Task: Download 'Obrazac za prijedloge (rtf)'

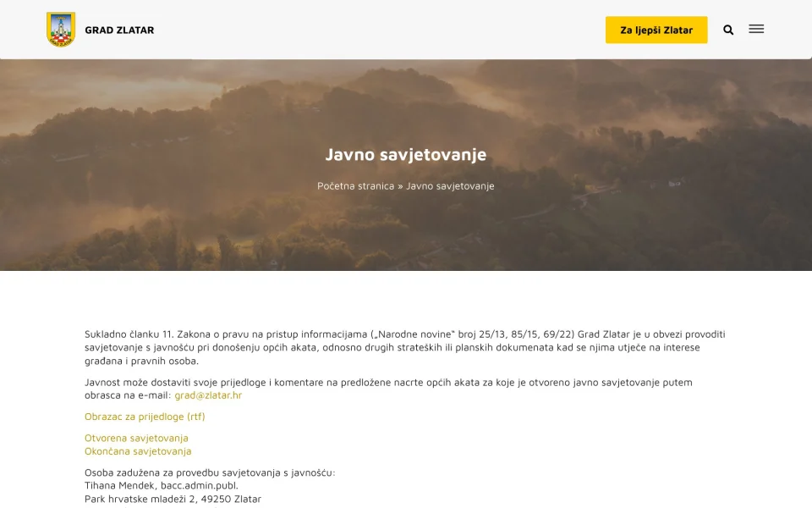Action: [145, 417]
